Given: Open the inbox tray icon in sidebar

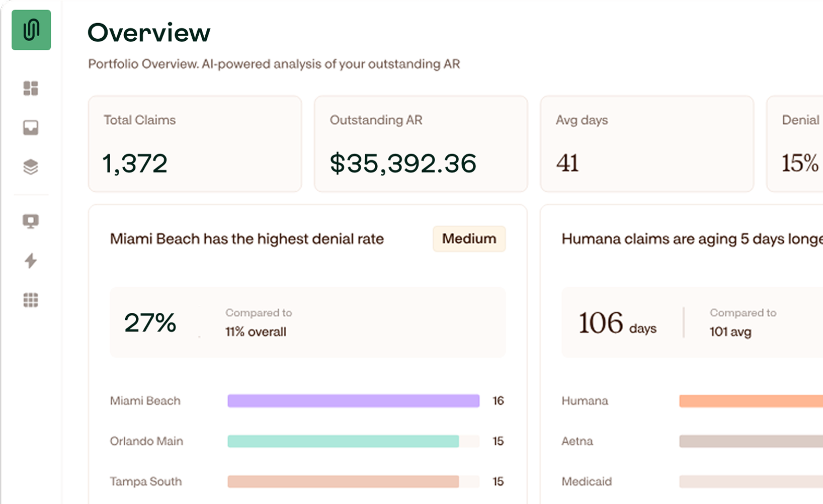Looking at the screenshot, I should coord(31,127).
